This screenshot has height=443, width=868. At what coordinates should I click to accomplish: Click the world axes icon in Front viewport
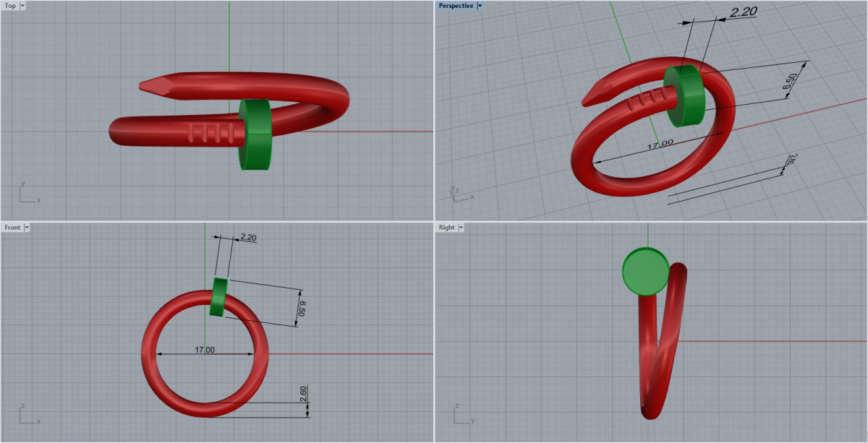click(29, 415)
